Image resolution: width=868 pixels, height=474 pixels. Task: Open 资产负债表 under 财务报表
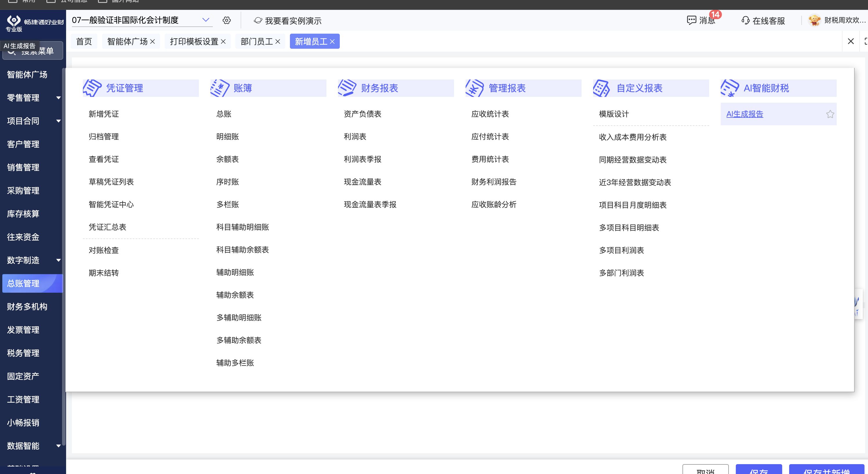[362, 114]
